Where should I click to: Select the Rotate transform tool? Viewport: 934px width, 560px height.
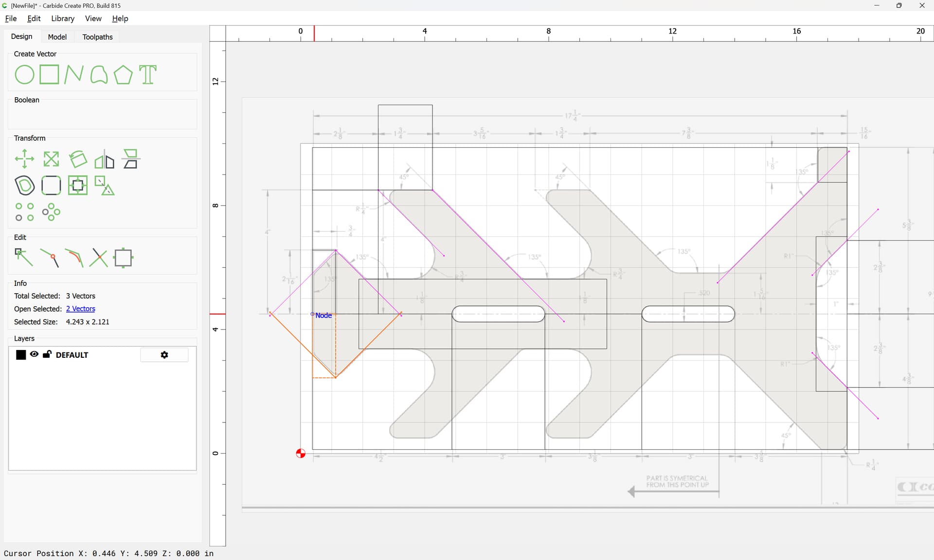(78, 159)
